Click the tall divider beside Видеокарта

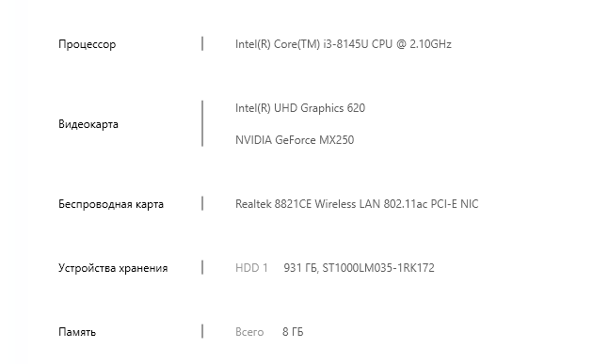(202, 124)
